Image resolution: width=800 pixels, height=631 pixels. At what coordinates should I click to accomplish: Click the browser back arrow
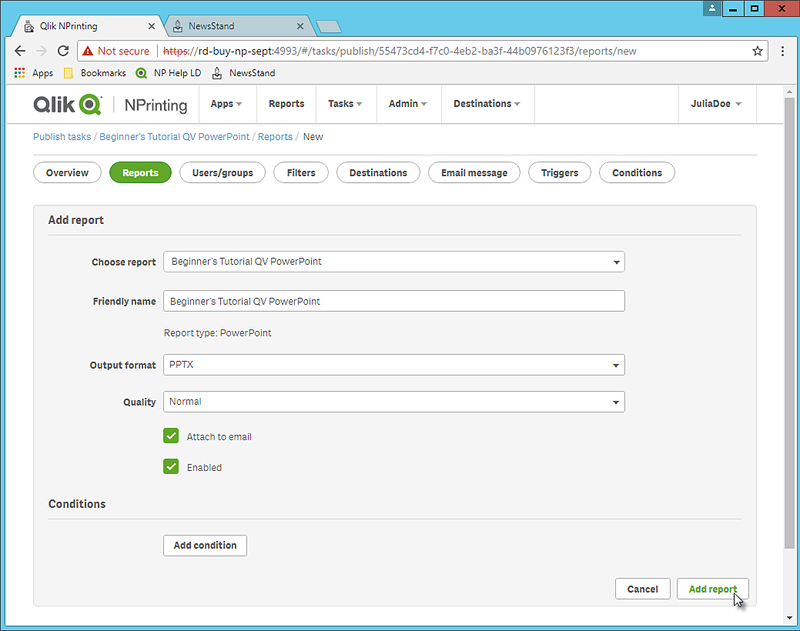(20, 51)
